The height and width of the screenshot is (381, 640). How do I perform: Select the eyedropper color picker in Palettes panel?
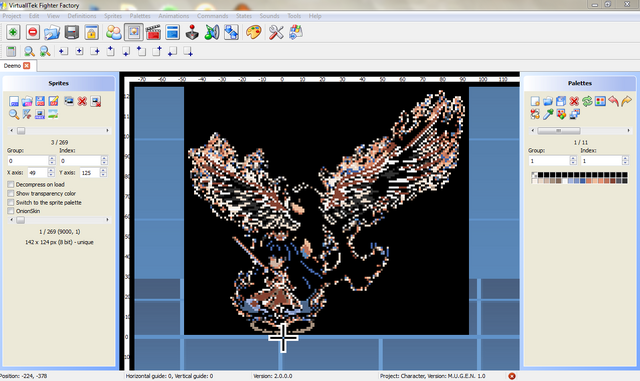[x=548, y=114]
